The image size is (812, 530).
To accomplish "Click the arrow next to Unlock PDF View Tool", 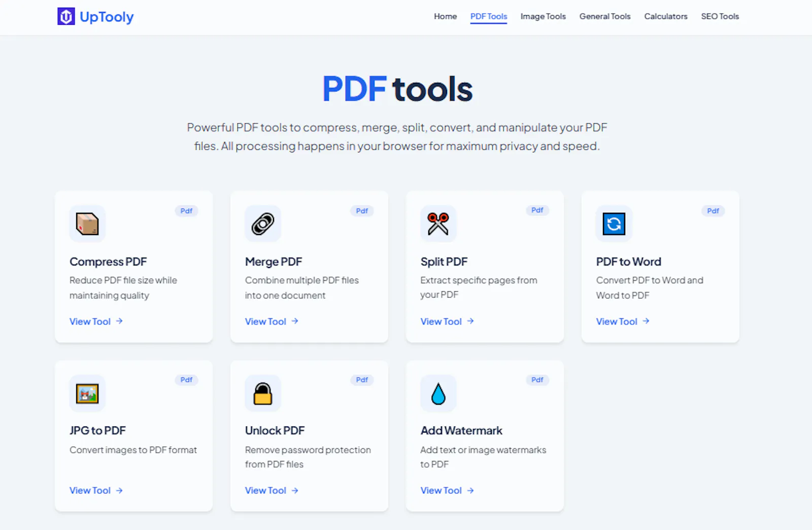I will click(x=295, y=490).
